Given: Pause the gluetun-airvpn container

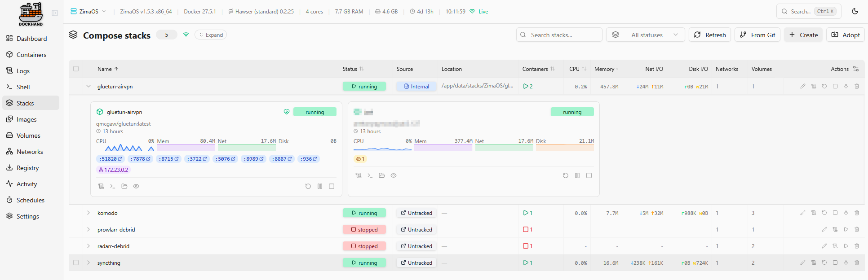Looking at the screenshot, I should tap(320, 186).
